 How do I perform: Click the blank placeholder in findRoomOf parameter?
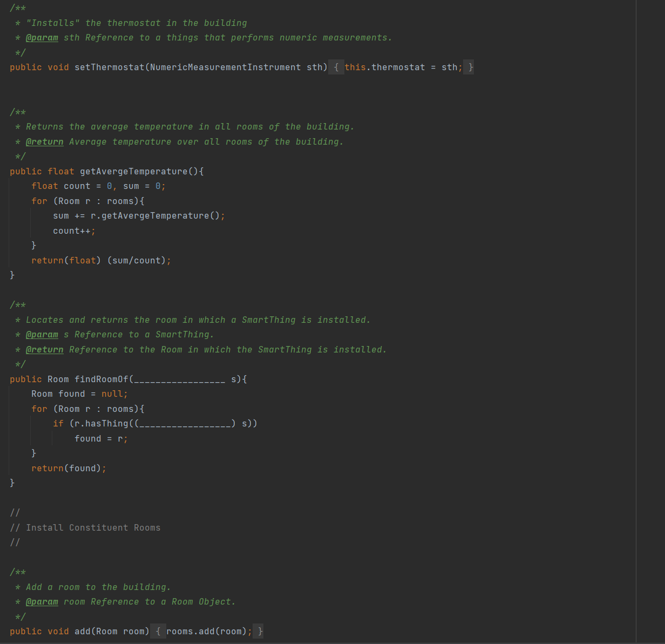point(180,379)
